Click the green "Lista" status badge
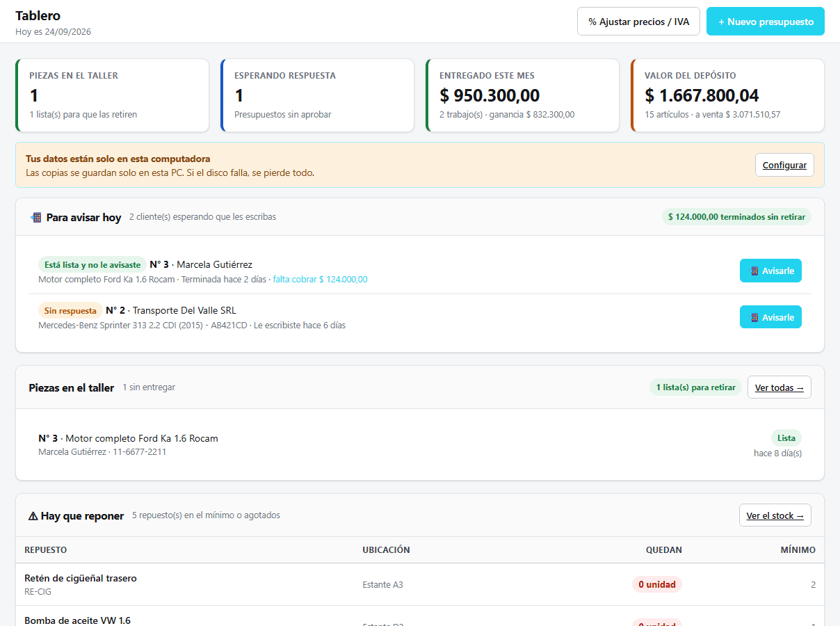 [x=786, y=438]
